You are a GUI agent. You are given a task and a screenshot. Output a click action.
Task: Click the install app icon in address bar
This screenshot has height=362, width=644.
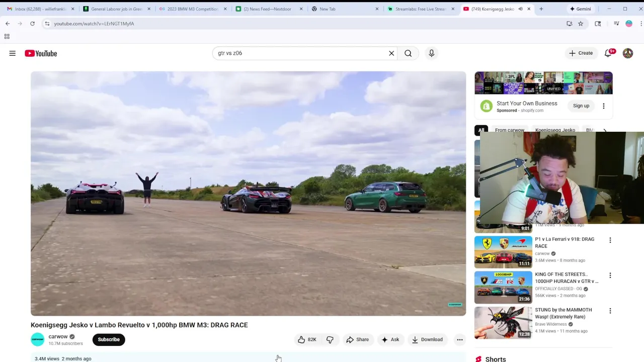[570, 24]
